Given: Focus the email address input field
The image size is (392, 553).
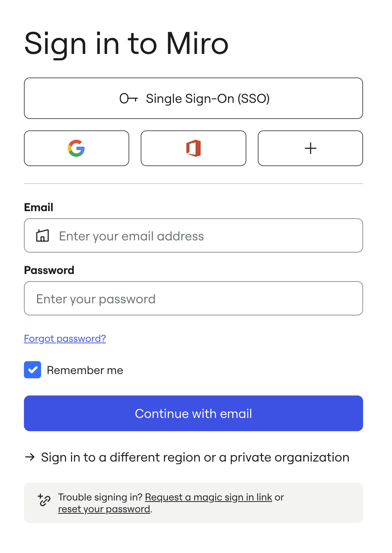Looking at the screenshot, I should pos(207,236).
